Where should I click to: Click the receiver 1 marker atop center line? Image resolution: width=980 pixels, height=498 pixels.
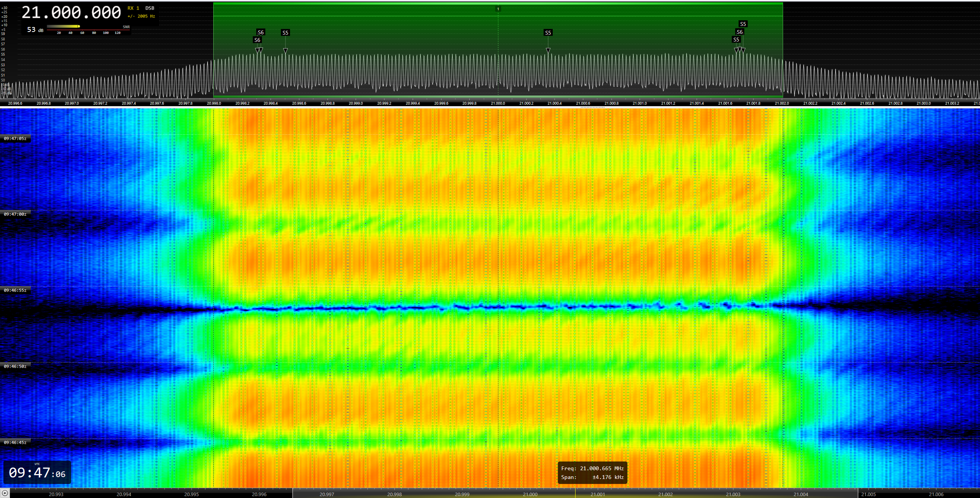coord(498,9)
